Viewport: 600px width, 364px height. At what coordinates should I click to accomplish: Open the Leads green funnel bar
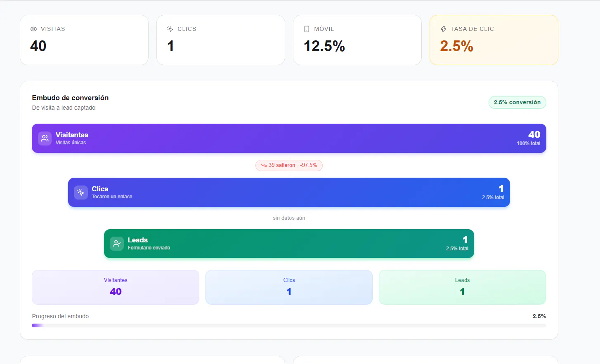click(x=289, y=244)
